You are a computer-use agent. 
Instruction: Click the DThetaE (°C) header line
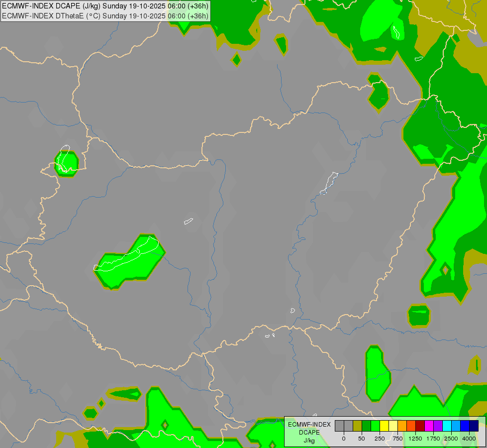coord(105,16)
